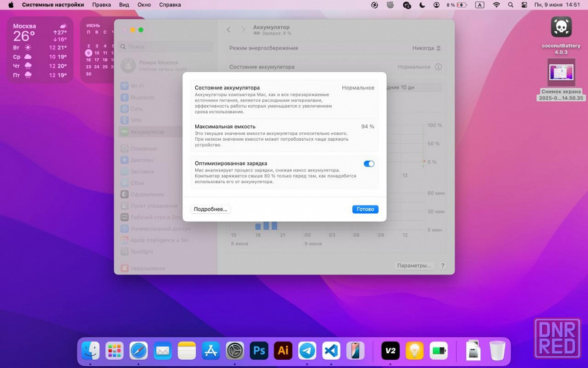The image size is (588, 368).
Task: Toggle Optimized charging switch
Action: click(369, 164)
